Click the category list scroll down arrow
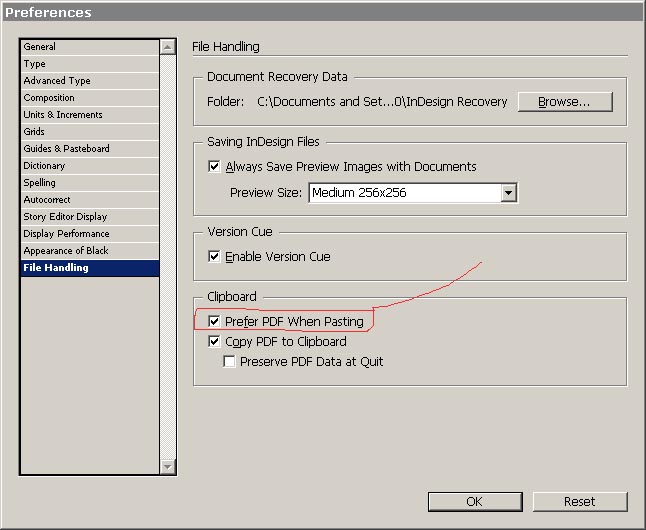 coord(168,467)
